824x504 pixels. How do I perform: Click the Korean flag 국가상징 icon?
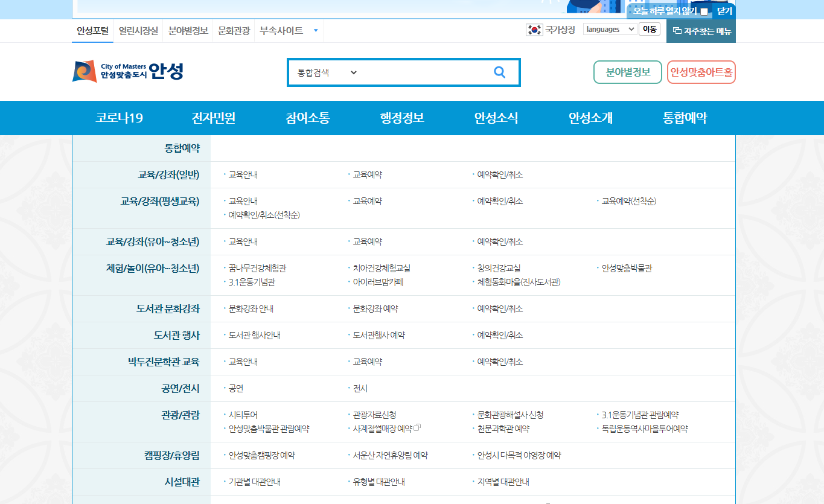(x=534, y=30)
